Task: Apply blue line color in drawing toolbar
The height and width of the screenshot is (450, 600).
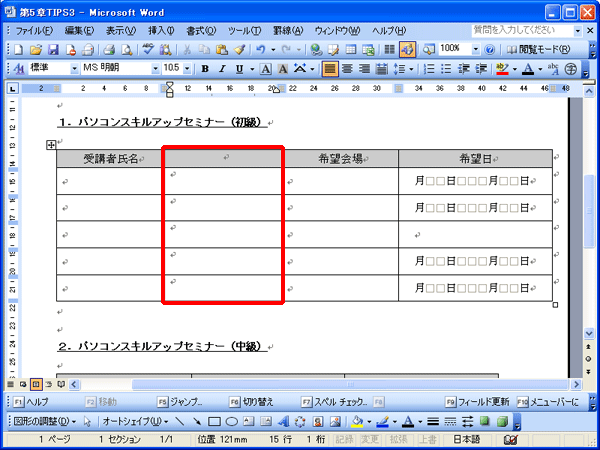Action: pos(382,422)
